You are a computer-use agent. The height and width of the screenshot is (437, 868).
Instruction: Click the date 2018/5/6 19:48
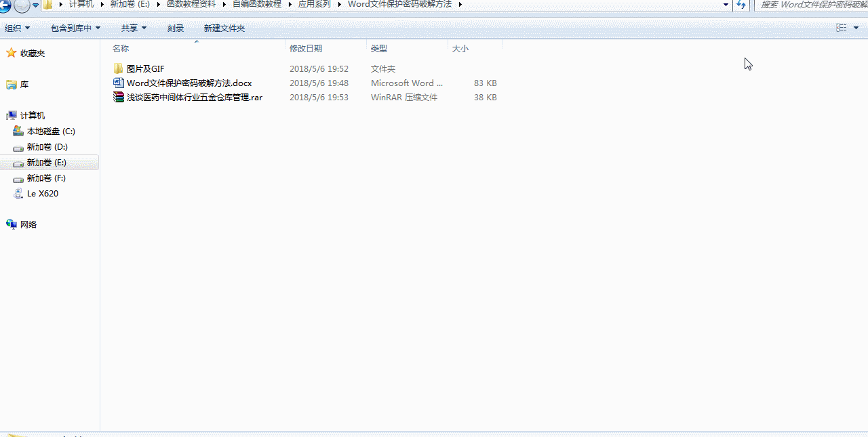tap(319, 83)
